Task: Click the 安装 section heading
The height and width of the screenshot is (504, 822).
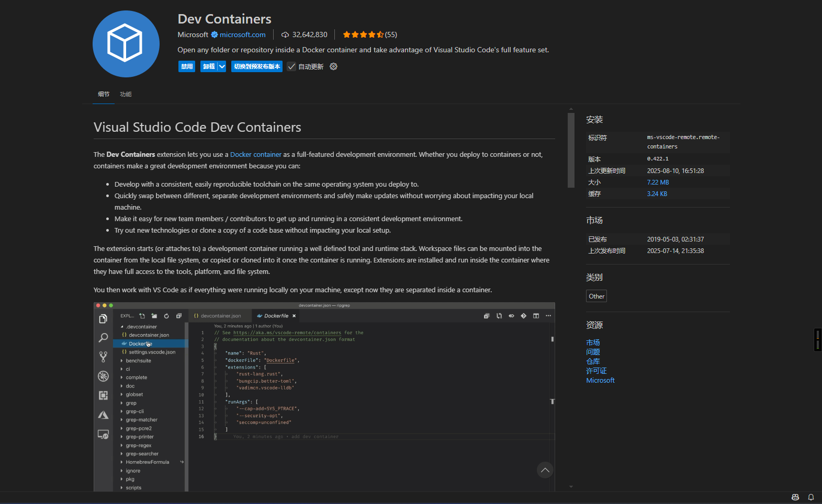Action: point(594,120)
